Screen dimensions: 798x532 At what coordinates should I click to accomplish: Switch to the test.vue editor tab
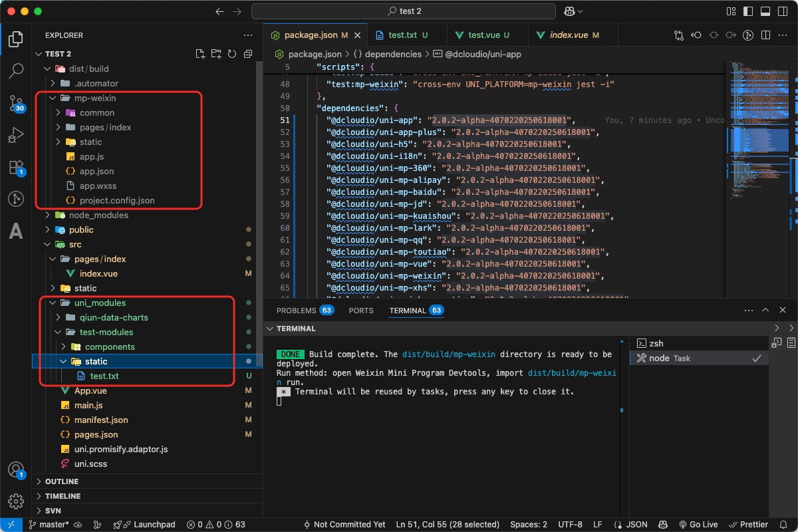tap(488, 35)
